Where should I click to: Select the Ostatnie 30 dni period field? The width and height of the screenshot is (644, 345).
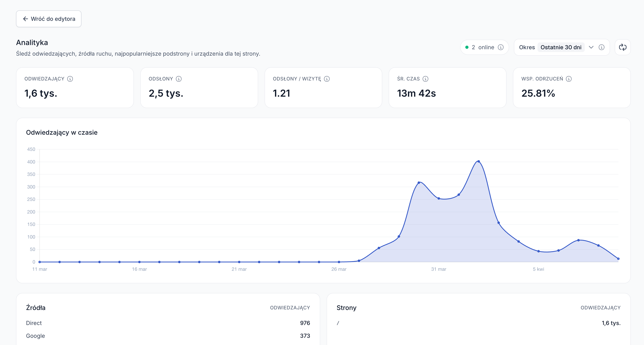pyautogui.click(x=561, y=47)
